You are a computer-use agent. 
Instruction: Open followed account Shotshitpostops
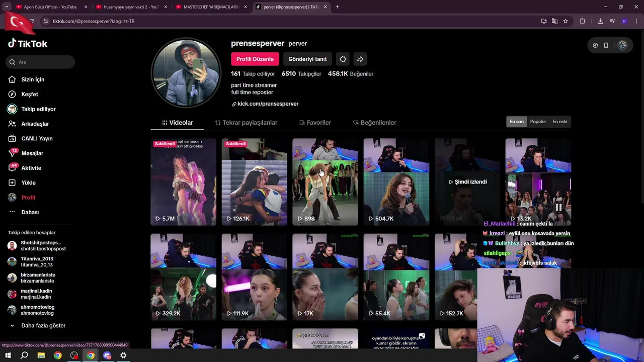[x=36, y=246]
